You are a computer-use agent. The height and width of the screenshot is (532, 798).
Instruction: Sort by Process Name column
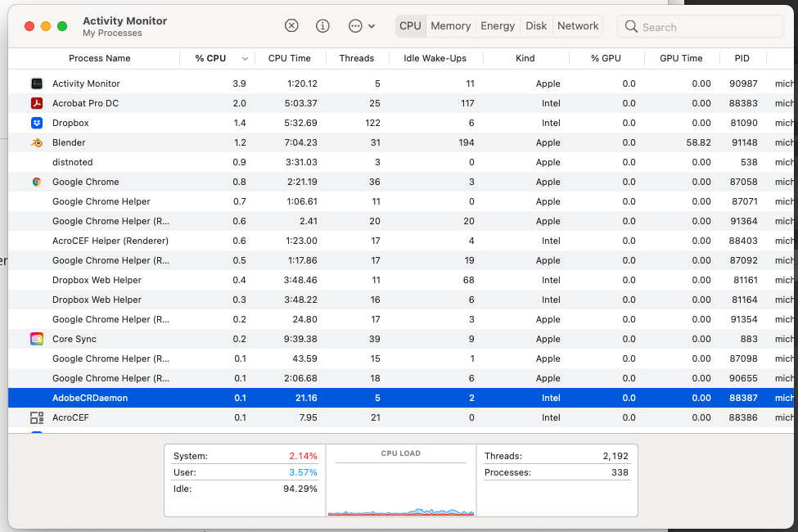[x=99, y=59]
